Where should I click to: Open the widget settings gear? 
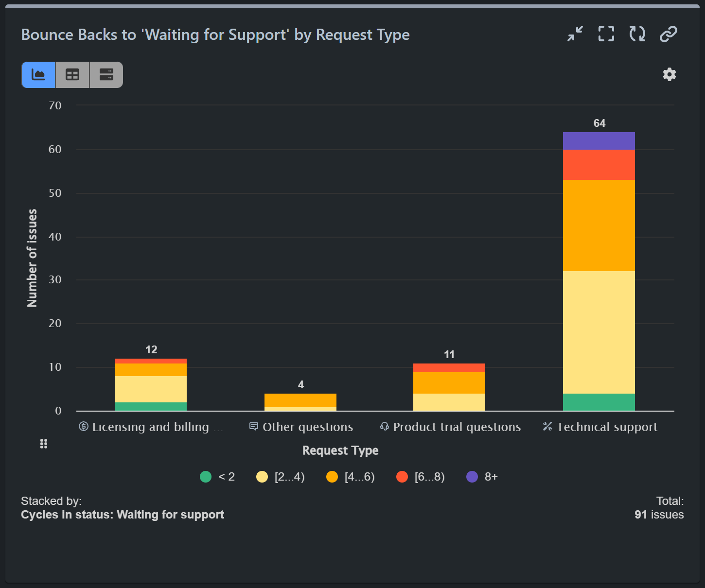669,74
